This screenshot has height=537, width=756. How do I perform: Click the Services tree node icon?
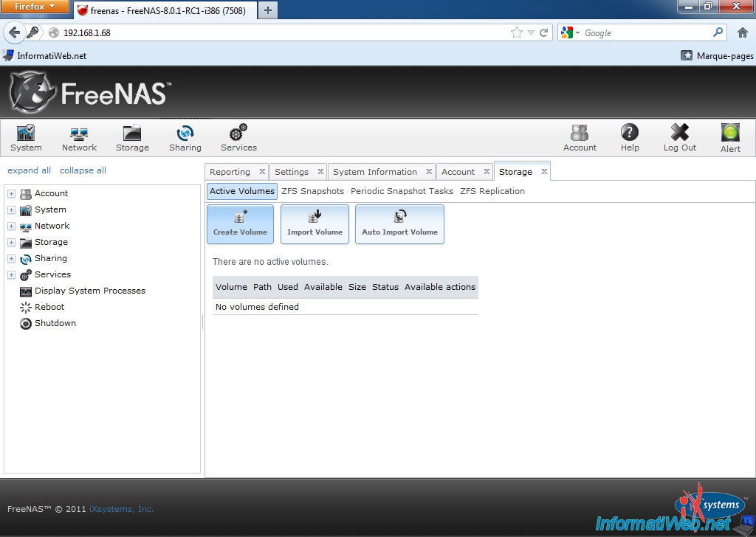(x=26, y=274)
